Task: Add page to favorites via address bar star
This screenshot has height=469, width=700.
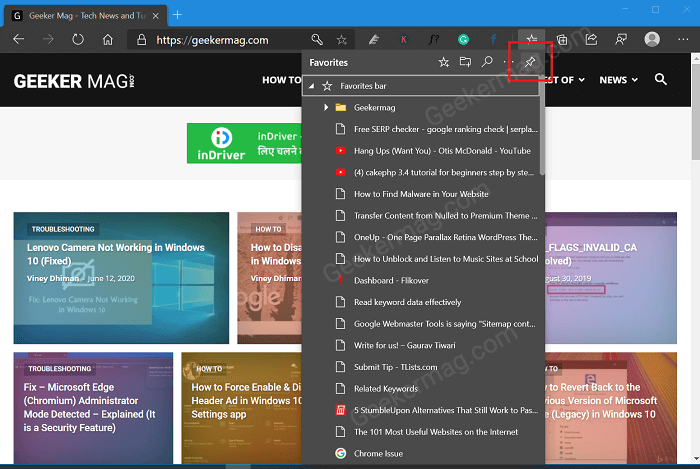Action: click(342, 40)
